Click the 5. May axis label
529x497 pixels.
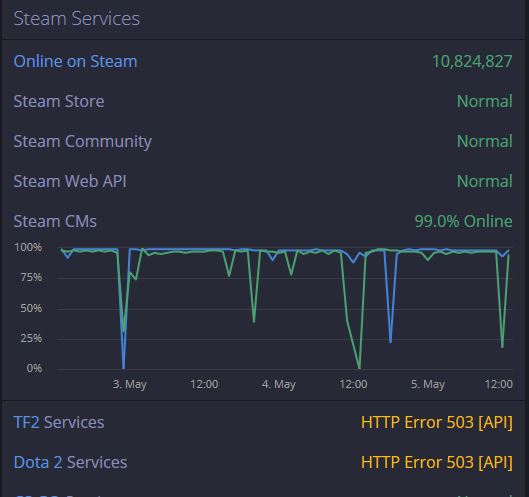tap(428, 384)
